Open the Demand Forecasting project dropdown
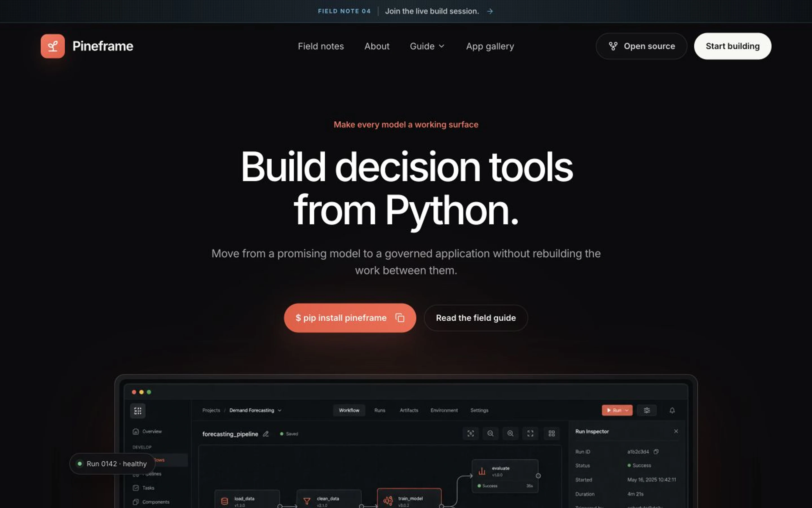 coord(255,410)
